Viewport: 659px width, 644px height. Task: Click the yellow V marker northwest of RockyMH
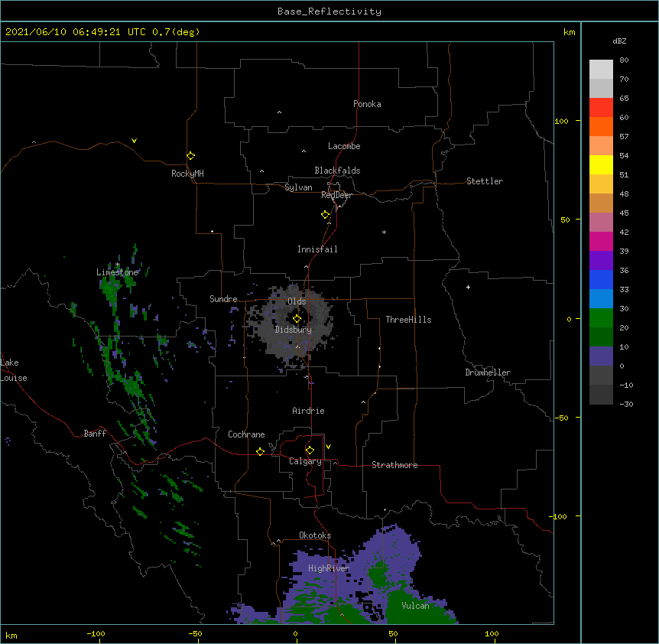coord(134,141)
